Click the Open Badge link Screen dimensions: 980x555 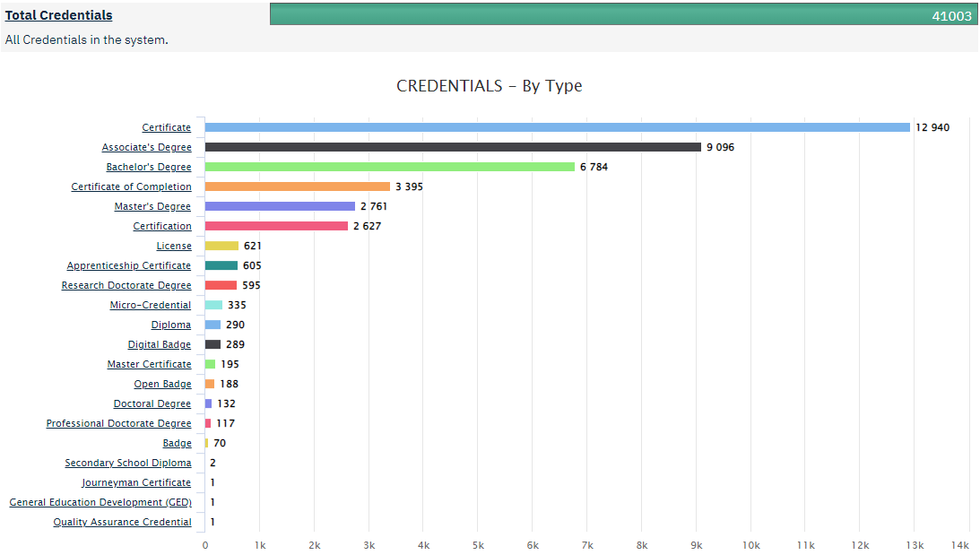coord(161,383)
